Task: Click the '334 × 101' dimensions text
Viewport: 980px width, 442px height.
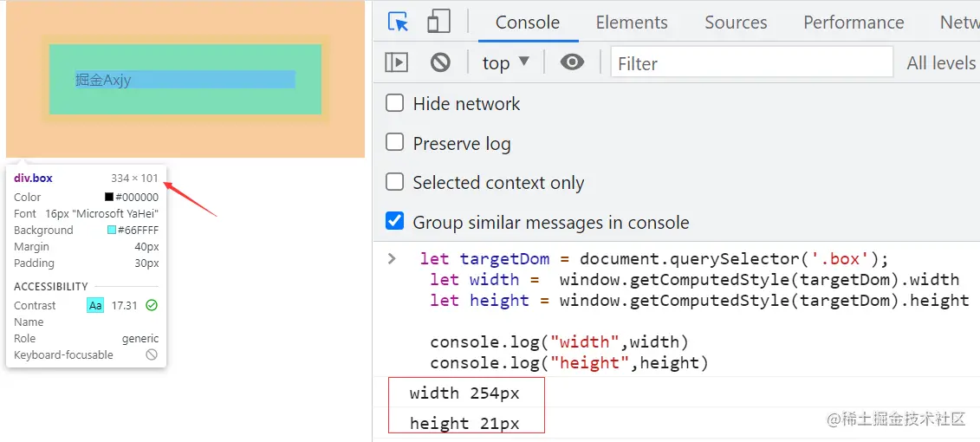Action: [135, 179]
